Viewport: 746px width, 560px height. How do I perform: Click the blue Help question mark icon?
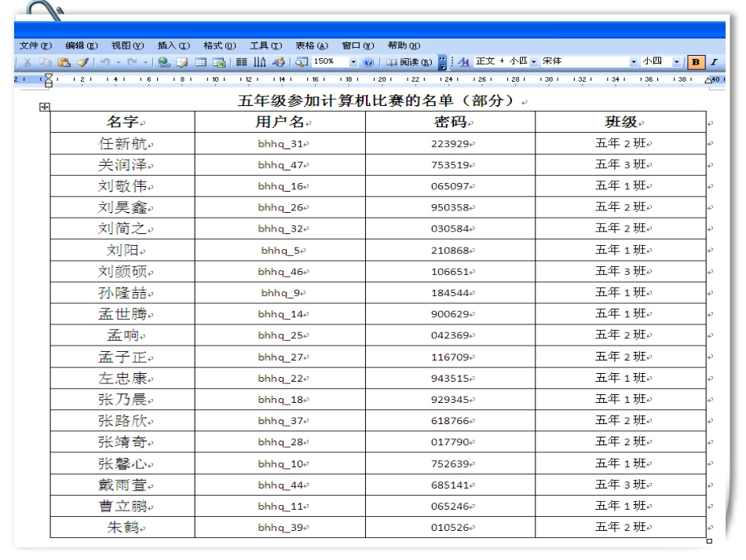click(x=368, y=62)
